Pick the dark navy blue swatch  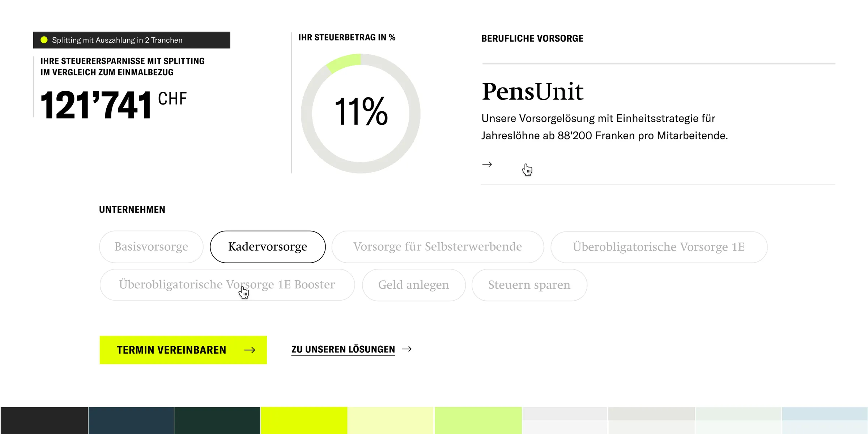131,420
